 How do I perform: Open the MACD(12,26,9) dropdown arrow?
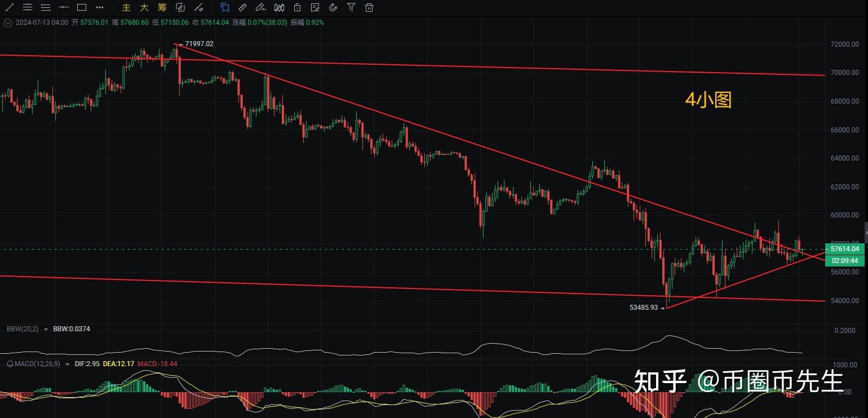67,364
